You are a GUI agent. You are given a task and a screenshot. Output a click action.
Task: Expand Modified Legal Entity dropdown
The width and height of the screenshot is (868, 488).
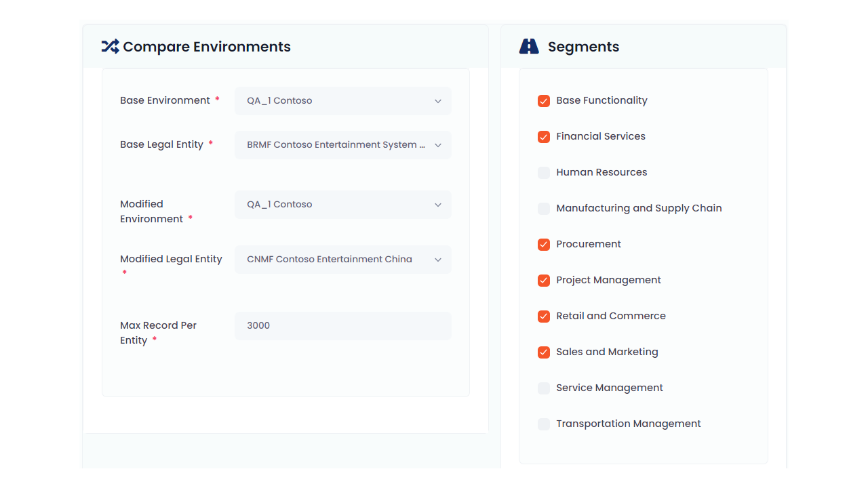pyautogui.click(x=342, y=260)
